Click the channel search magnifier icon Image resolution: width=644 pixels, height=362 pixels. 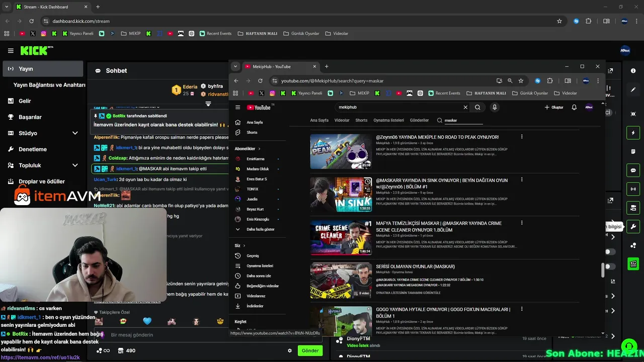(439, 121)
